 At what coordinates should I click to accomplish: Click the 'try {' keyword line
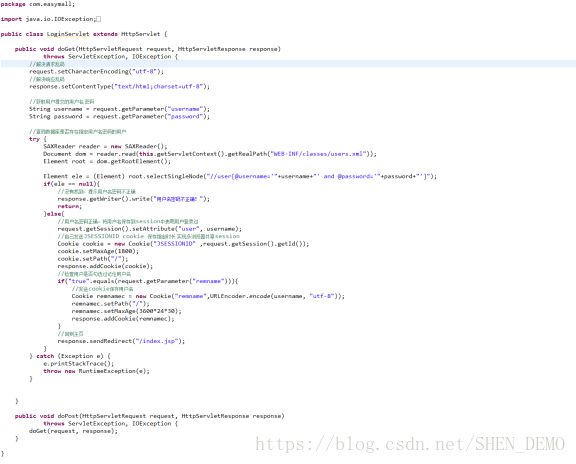coord(38,139)
